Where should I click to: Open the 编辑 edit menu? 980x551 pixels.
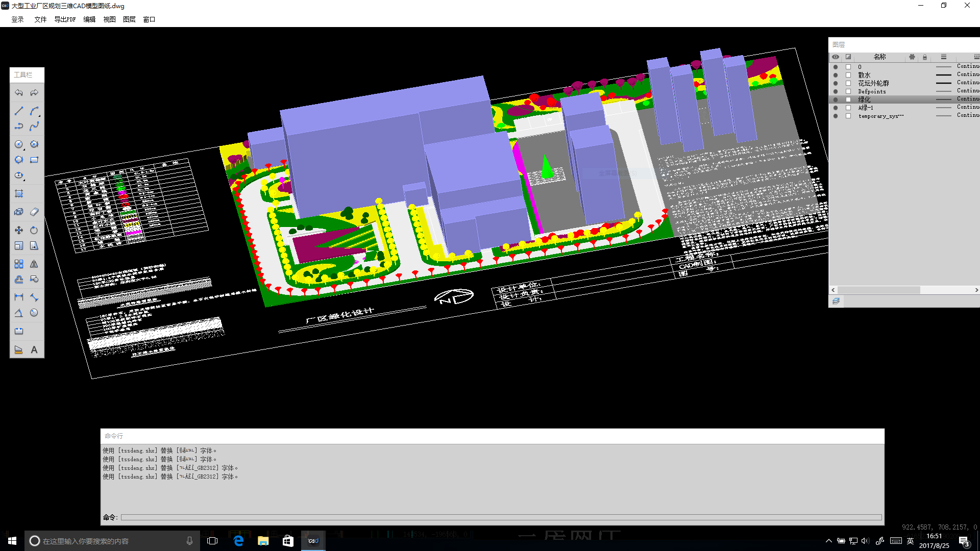click(89, 19)
